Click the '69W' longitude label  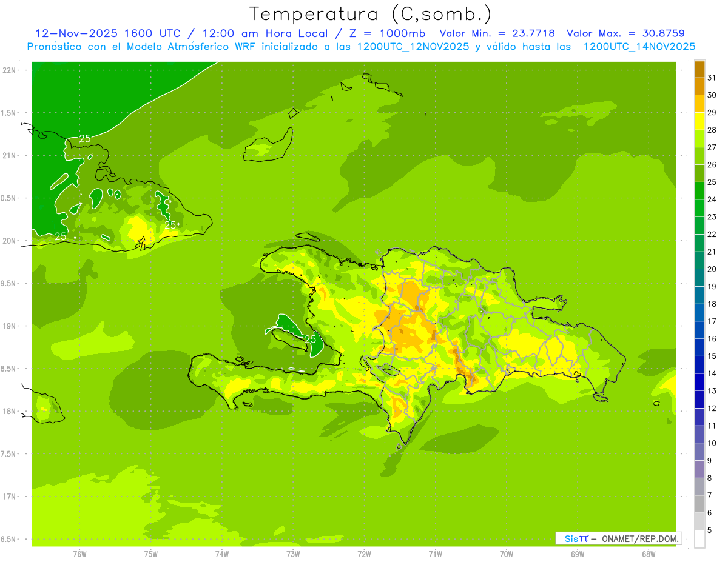pos(577,554)
